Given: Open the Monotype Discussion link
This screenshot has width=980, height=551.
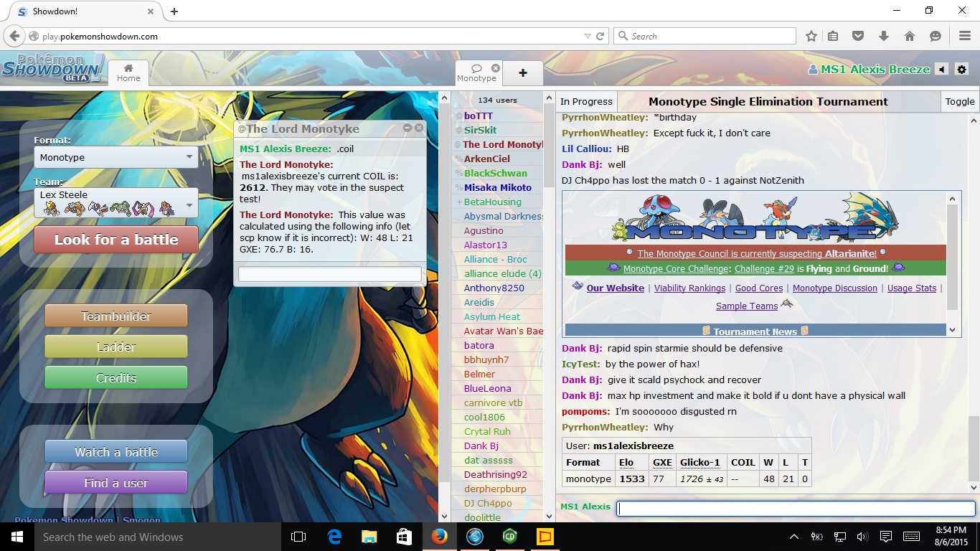Looking at the screenshot, I should pyautogui.click(x=835, y=288).
